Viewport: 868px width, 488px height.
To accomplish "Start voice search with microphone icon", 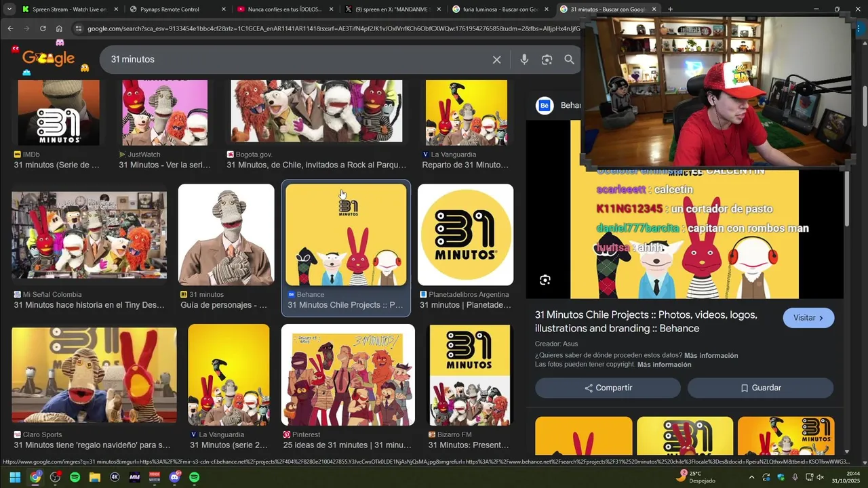I will point(524,60).
